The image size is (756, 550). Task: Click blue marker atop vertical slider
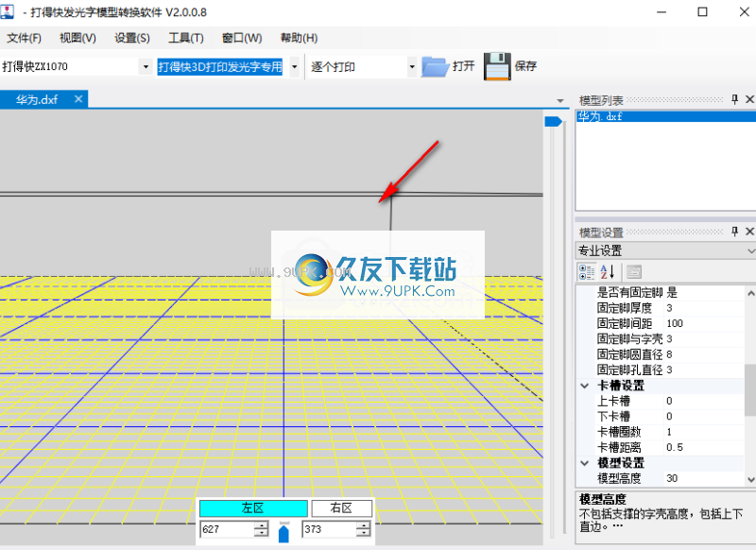click(553, 122)
